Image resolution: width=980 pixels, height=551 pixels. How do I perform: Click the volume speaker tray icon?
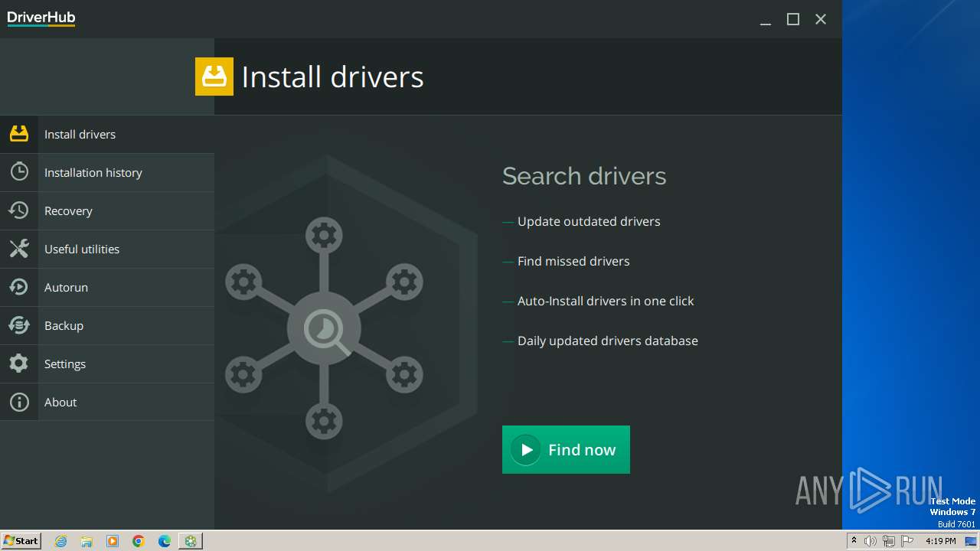[871, 541]
